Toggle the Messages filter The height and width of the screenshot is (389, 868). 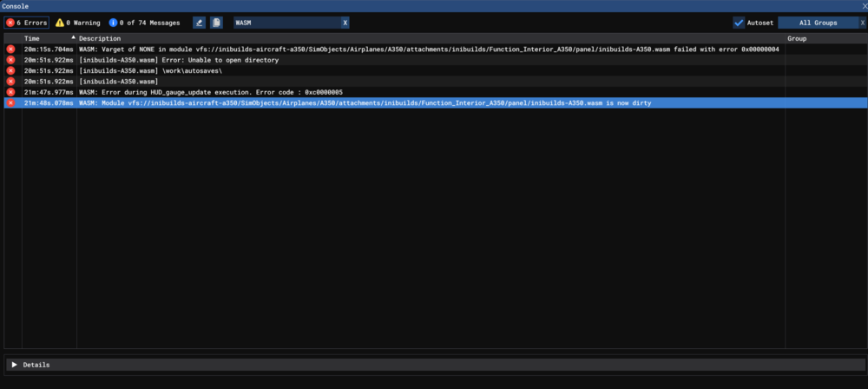tap(146, 23)
